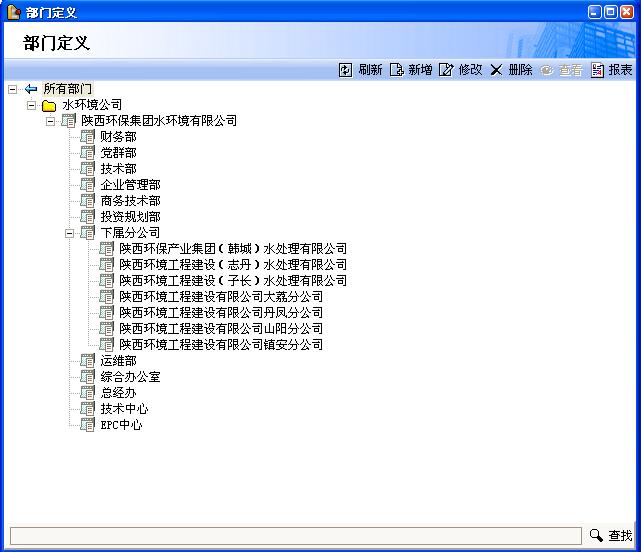Click the 查找 magnifier search icon
Viewport: 641px width, 552px height.
tap(596, 536)
